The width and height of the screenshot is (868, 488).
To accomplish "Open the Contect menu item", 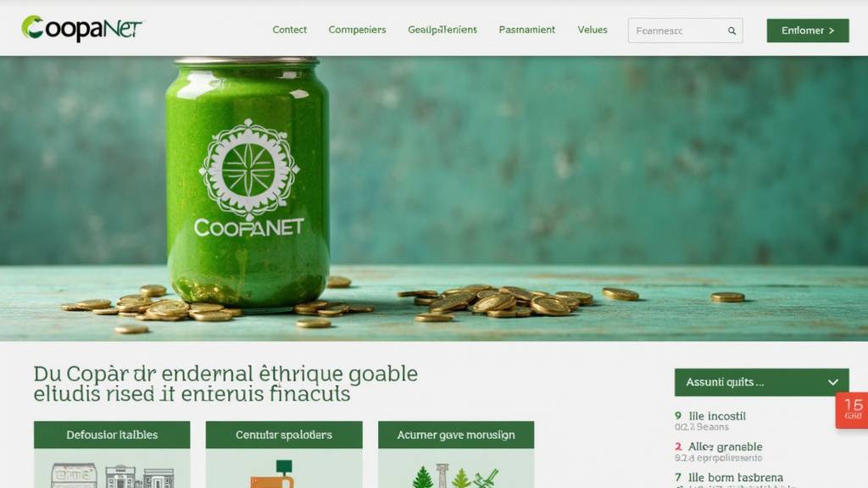I will click(290, 30).
